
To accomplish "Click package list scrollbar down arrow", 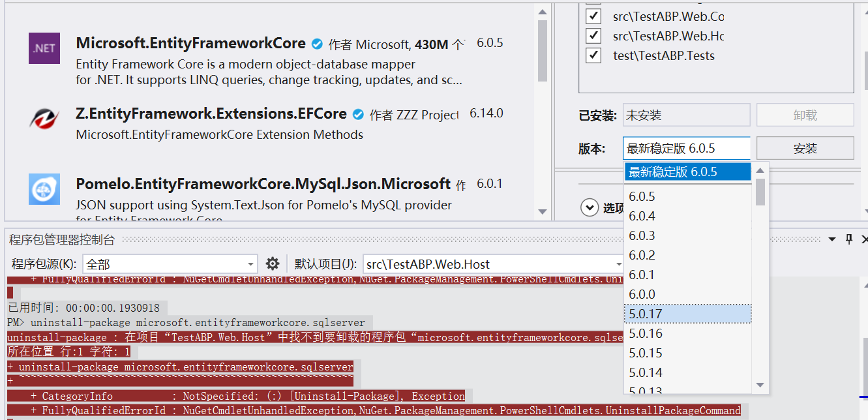I will pos(543,211).
